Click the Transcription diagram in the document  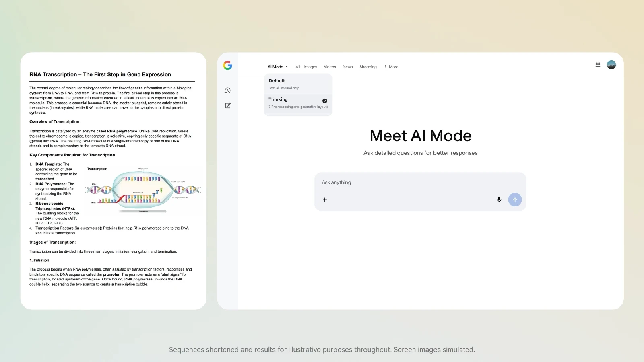[143, 190]
